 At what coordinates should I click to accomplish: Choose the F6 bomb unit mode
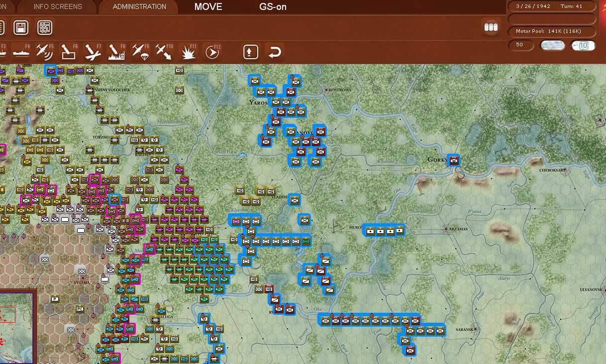tap(69, 51)
